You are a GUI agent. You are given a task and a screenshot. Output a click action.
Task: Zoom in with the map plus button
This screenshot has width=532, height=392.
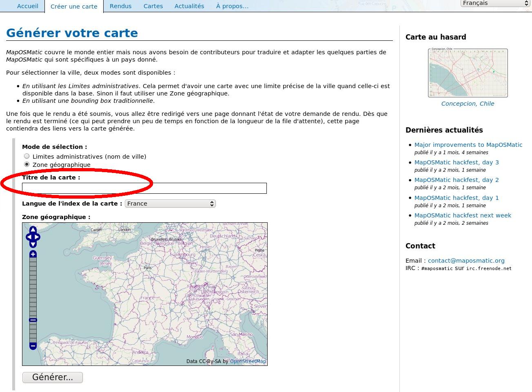pos(33,254)
